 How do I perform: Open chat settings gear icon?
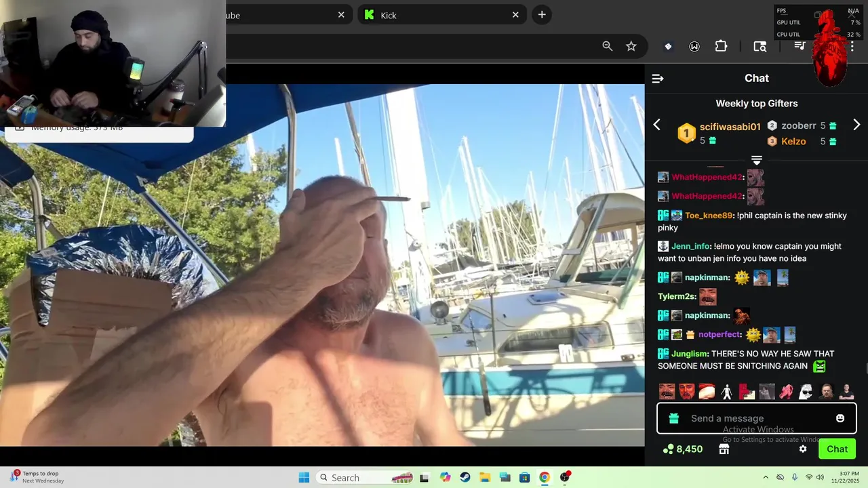[x=803, y=449]
